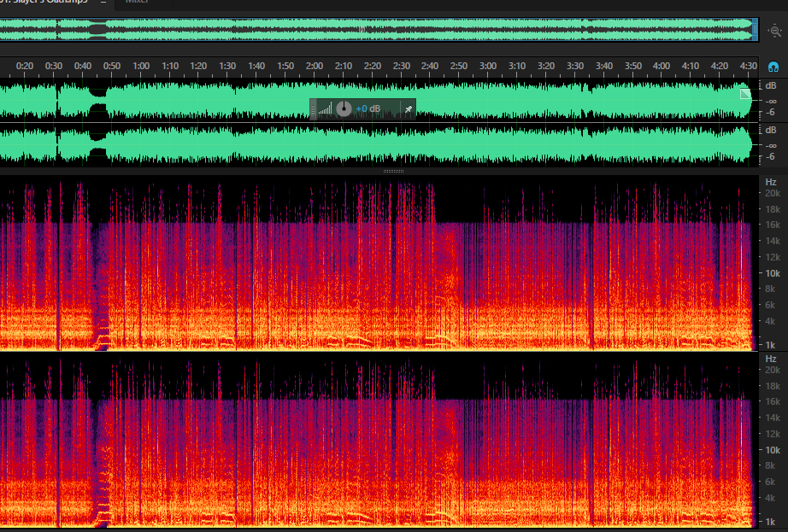This screenshot has width=788, height=532.
Task: Toggle the HUD pin icon
Action: pos(408,109)
